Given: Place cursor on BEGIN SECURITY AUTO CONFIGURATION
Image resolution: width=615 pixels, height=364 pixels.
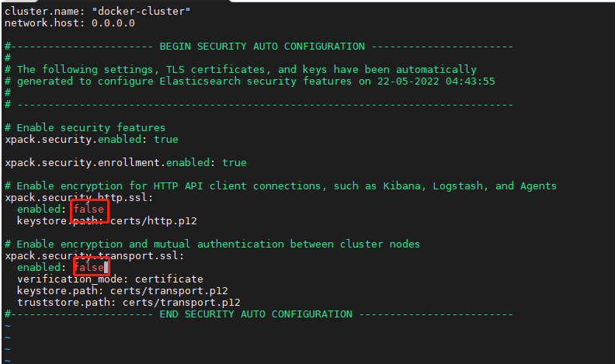Looking at the screenshot, I should (x=262, y=47).
